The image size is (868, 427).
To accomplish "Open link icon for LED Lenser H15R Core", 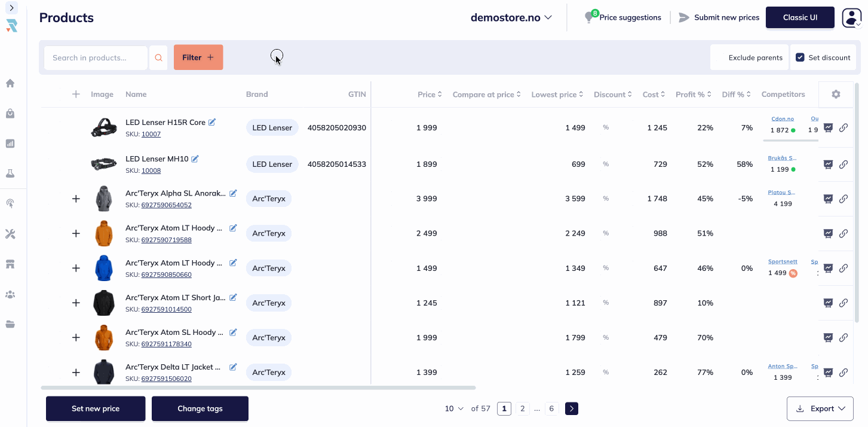I will point(844,127).
